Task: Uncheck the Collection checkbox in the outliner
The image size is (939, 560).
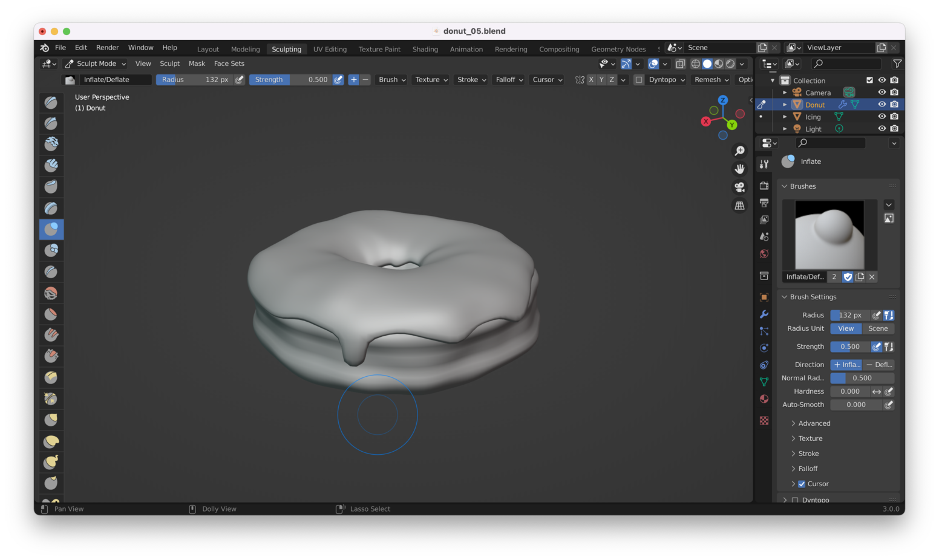Action: click(869, 80)
